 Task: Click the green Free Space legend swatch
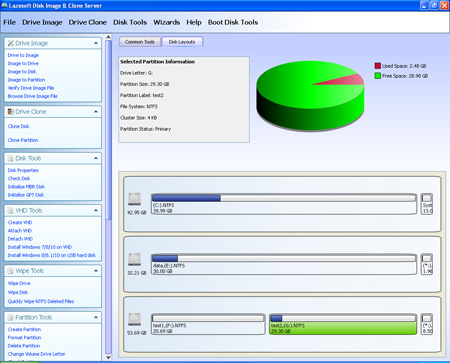pyautogui.click(x=378, y=76)
